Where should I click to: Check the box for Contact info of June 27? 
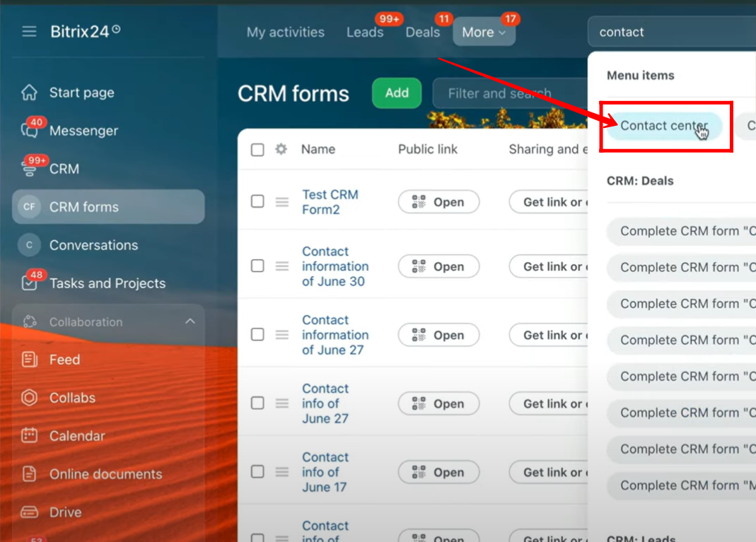coord(257,403)
